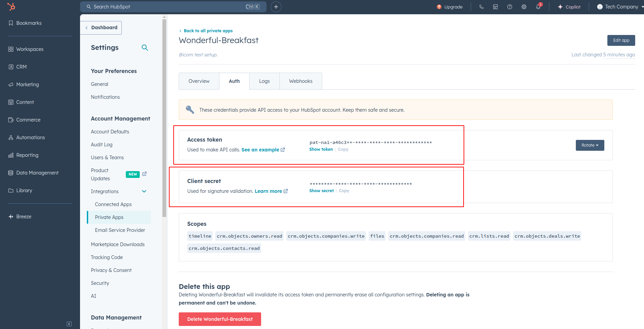Open Privacy & Consent settings
The width and height of the screenshot is (644, 329).
[111, 270]
